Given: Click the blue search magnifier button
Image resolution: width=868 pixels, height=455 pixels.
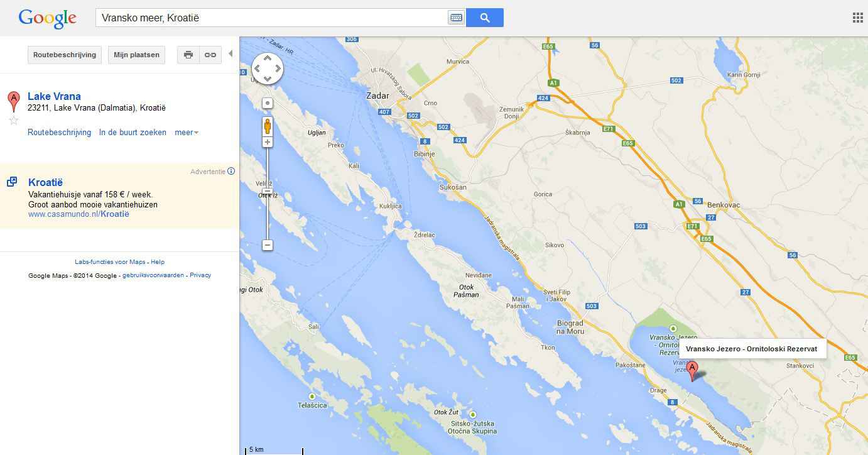Looking at the screenshot, I should click(484, 18).
